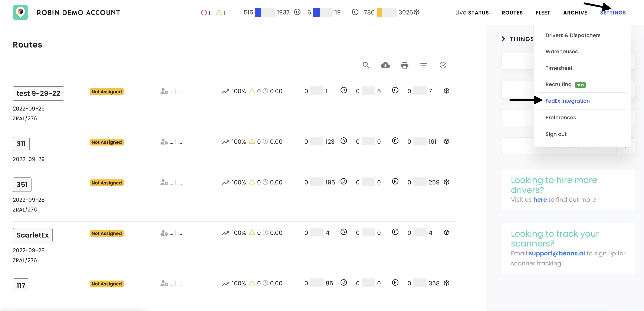644x311 pixels.
Task: Click the red error alert icon in header
Action: [204, 13]
